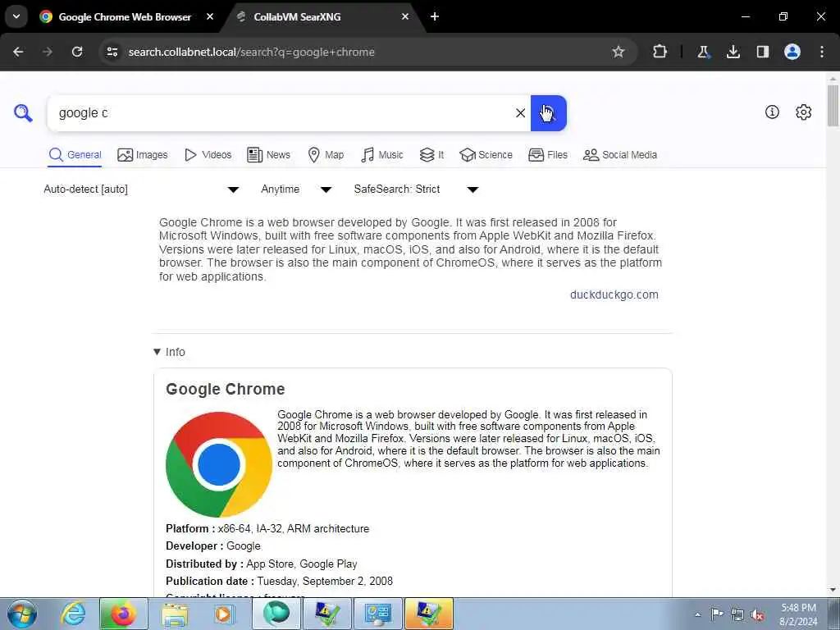Switch to Videos search category

tap(208, 155)
